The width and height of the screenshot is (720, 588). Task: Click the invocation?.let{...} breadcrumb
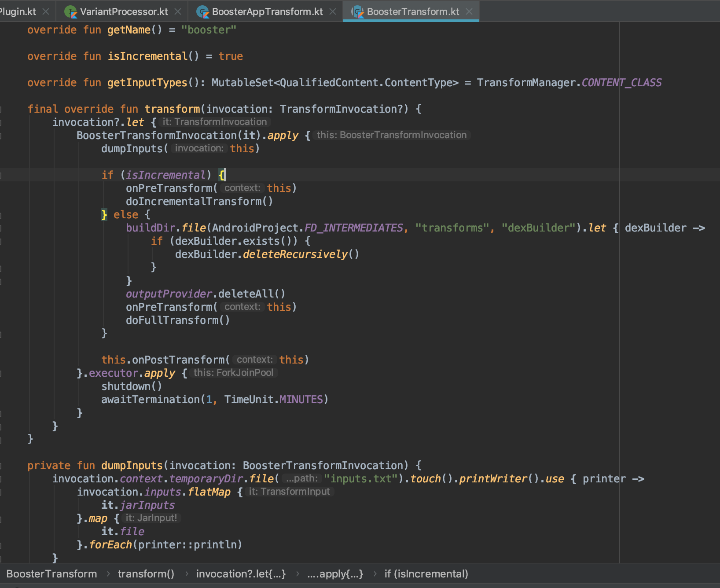[241, 574]
